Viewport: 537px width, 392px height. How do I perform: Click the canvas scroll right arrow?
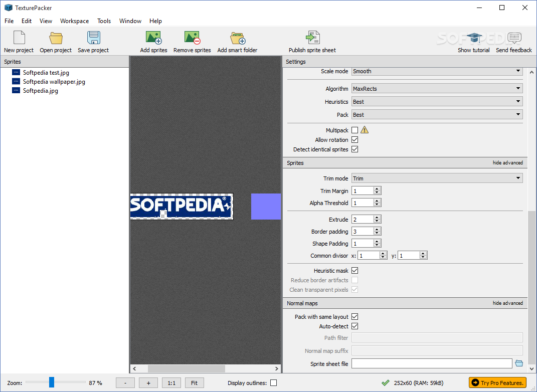coord(277,369)
